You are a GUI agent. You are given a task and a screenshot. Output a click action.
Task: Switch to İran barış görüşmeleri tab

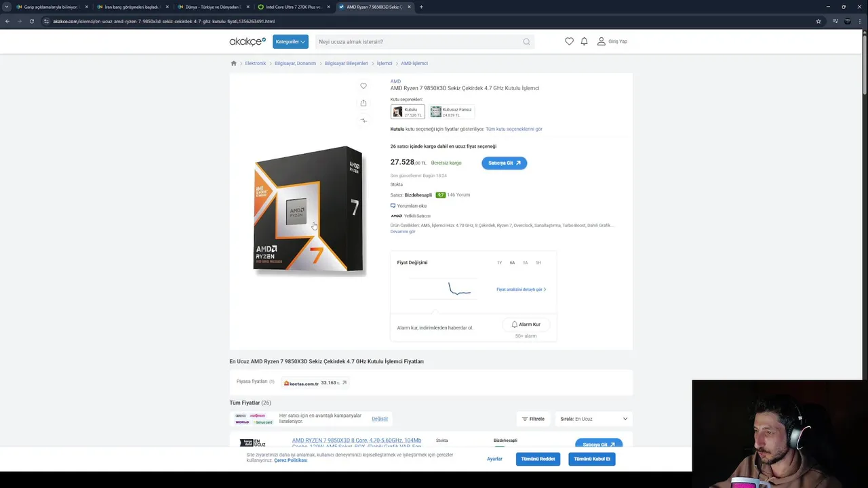point(132,7)
